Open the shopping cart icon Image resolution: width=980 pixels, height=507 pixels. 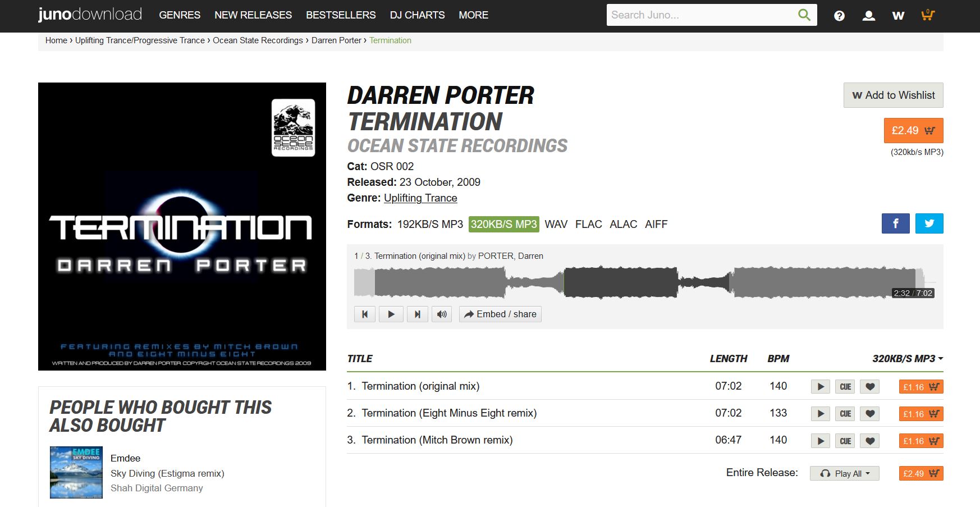[x=928, y=15]
